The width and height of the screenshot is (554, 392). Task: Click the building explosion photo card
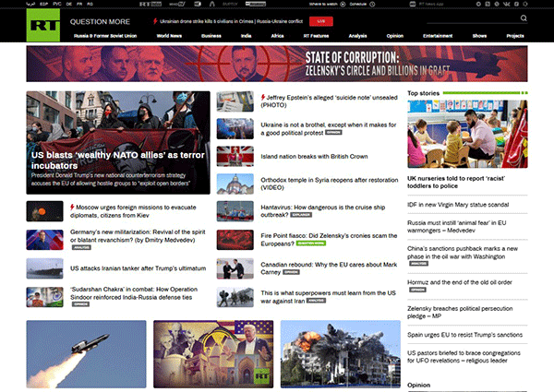point(341,354)
